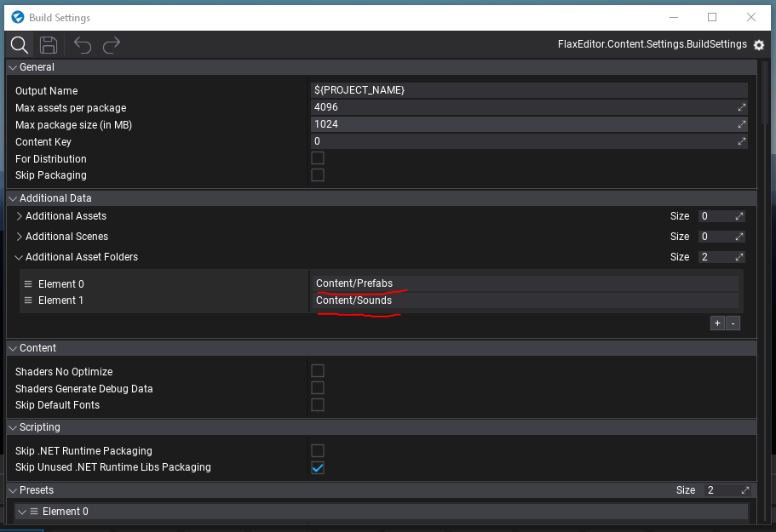Image resolution: width=776 pixels, height=532 pixels.
Task: Expand the Additional Assets list
Action: click(x=19, y=216)
